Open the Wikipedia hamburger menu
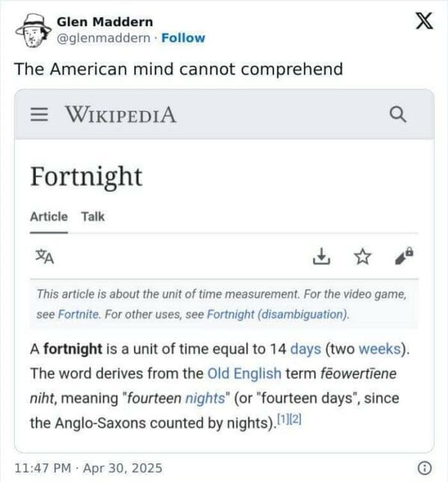The height and width of the screenshot is (482, 448). coord(39,116)
